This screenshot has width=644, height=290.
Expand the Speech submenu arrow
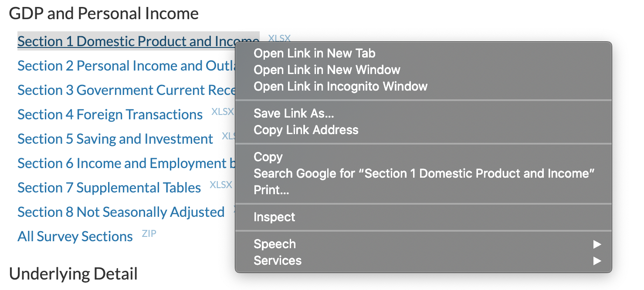pyautogui.click(x=597, y=244)
